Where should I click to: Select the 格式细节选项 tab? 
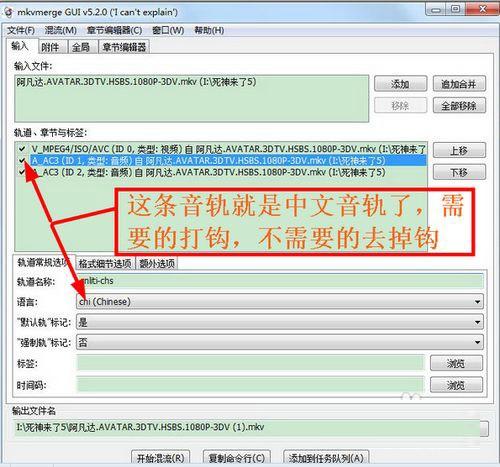[105, 264]
